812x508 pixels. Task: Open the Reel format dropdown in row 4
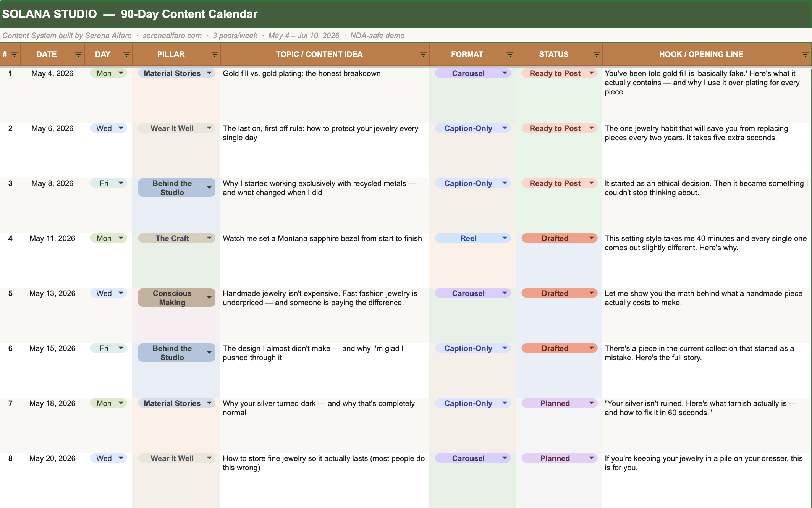[x=505, y=238]
